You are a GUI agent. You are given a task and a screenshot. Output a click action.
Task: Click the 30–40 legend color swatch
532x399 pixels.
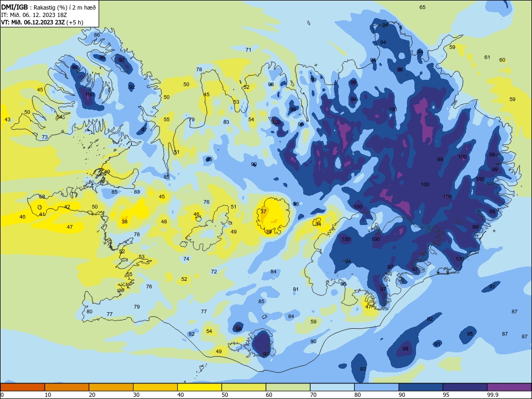tap(155, 387)
